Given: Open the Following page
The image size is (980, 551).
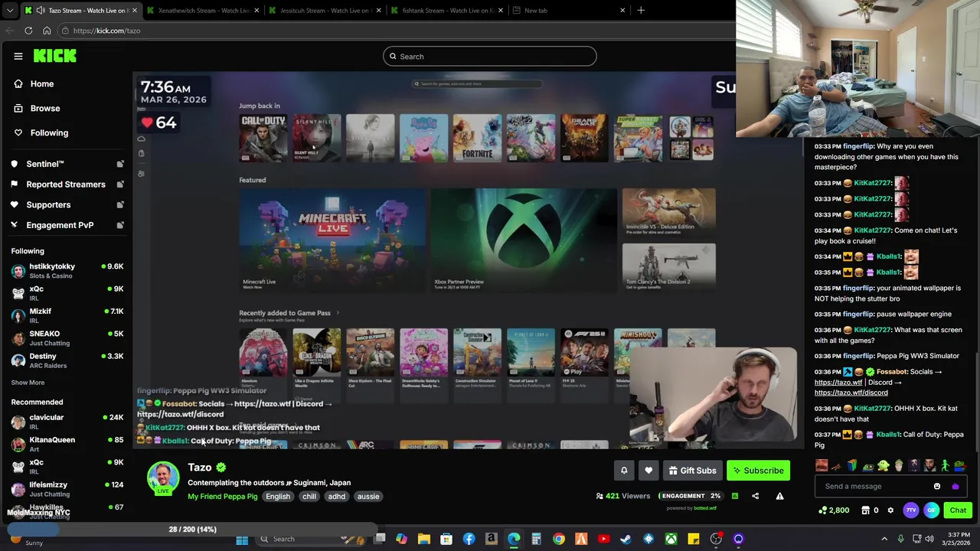Looking at the screenshot, I should (x=49, y=133).
